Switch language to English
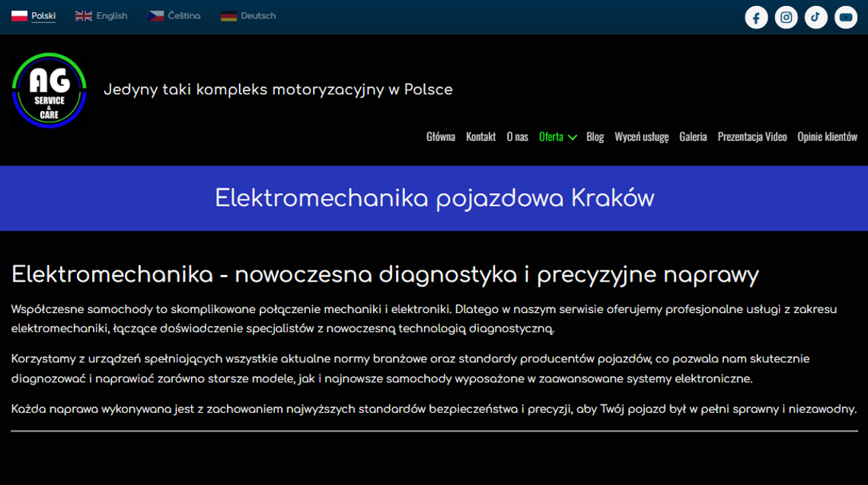868x485 pixels. pos(112,16)
